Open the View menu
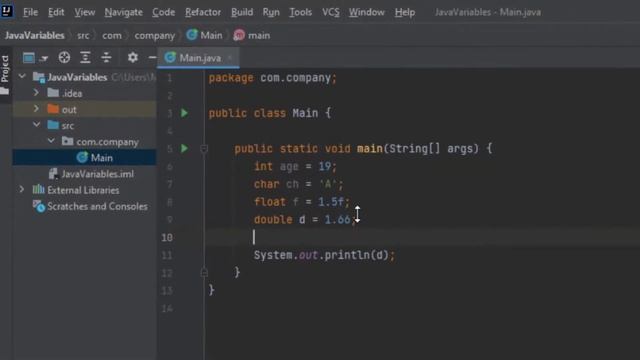 tap(84, 12)
